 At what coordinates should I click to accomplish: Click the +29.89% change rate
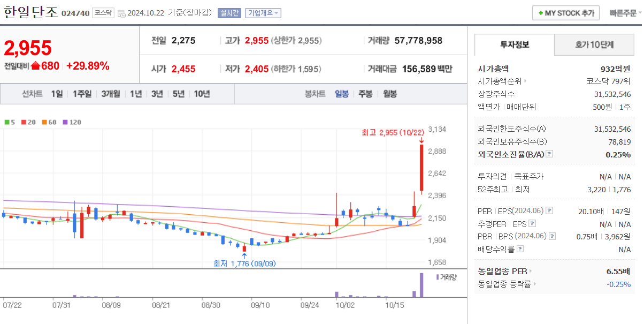(x=88, y=66)
